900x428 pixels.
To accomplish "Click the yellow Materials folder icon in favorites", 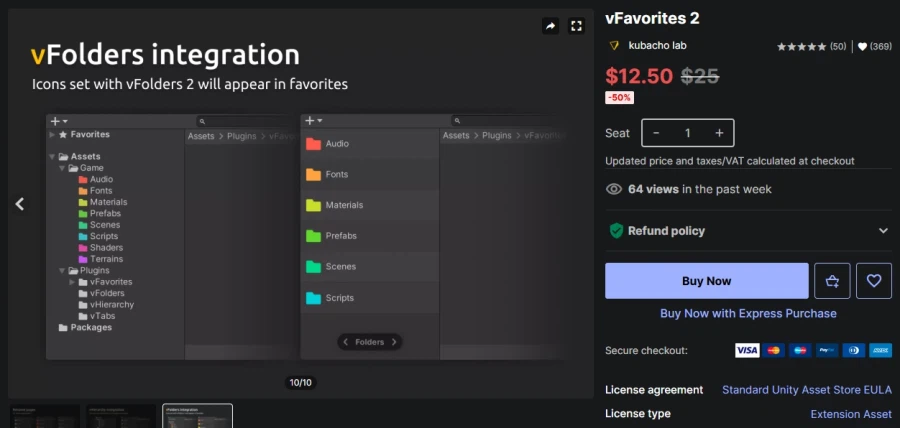I will [313, 205].
